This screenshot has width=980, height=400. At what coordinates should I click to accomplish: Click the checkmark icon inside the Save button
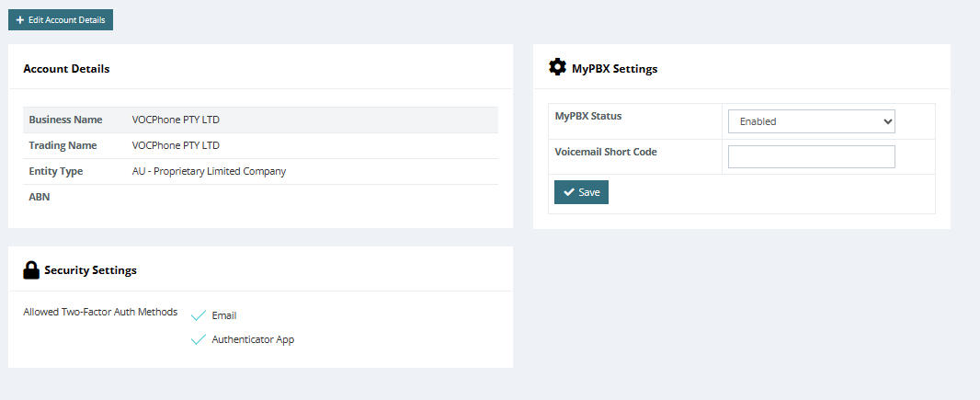click(x=569, y=192)
